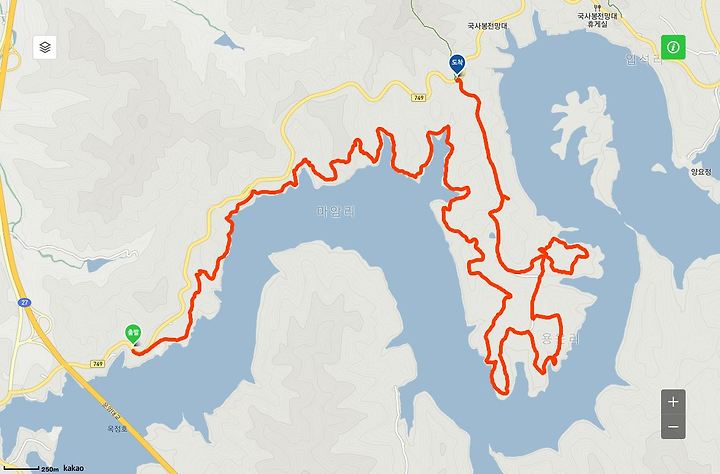This screenshot has width=720, height=474.
Task: Open the map layers panel
Action: [x=45, y=47]
